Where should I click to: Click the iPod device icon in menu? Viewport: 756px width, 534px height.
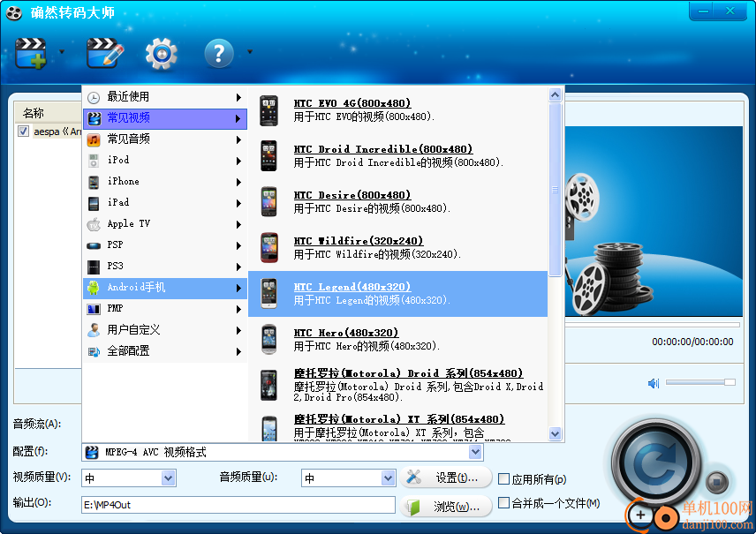(94, 161)
